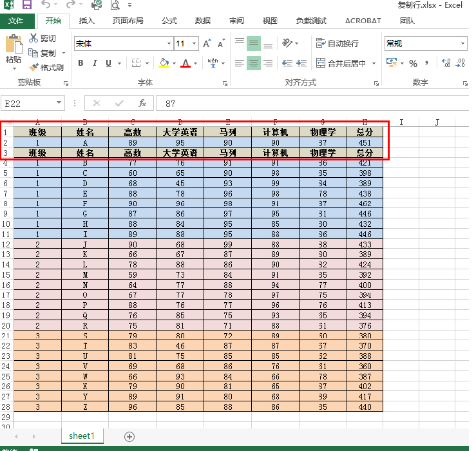Click Decrease Decimal icon
This screenshot has width=476, height=451.
coord(460,63)
